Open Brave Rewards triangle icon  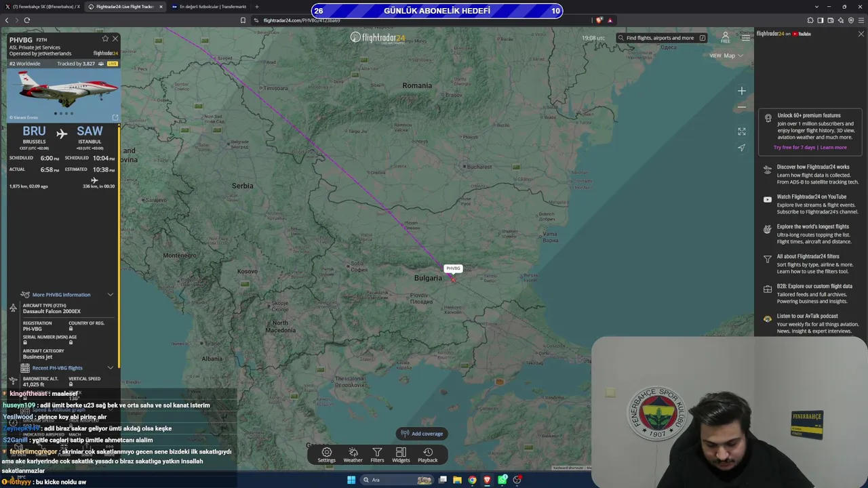pos(610,20)
